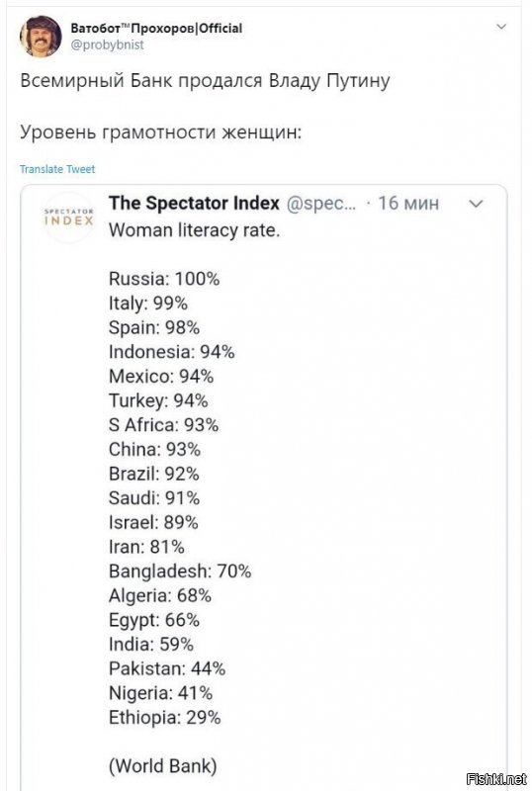This screenshot has width=532, height=791.
Task: Click the 'Bangladesh: 70%' entry
Action: click(x=180, y=571)
